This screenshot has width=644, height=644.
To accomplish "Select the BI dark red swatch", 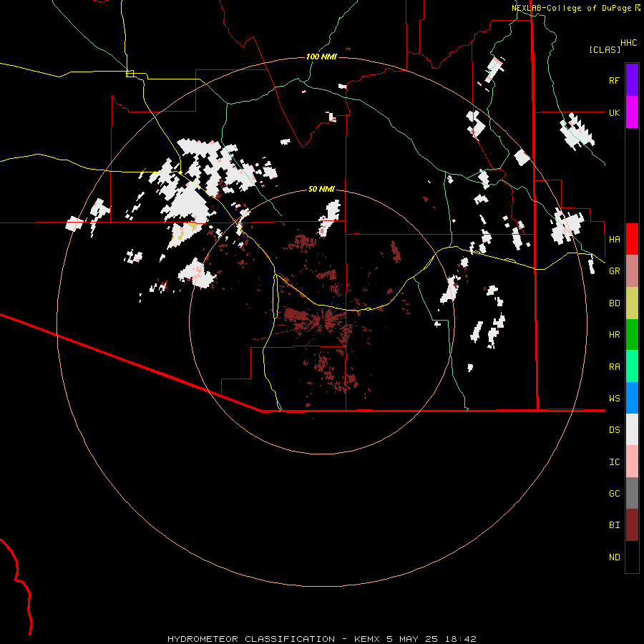I will point(632,525).
